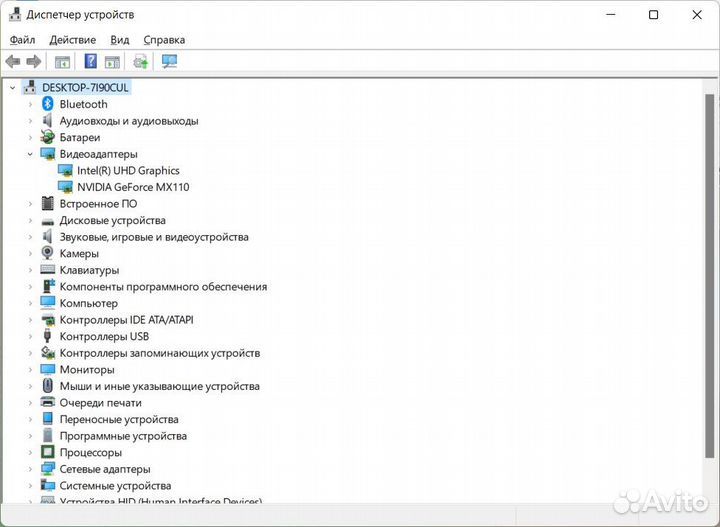Screen dimensions: 720x527
Task: Collapse the DESKTOP-7I90CUL root node
Action: click(x=13, y=87)
